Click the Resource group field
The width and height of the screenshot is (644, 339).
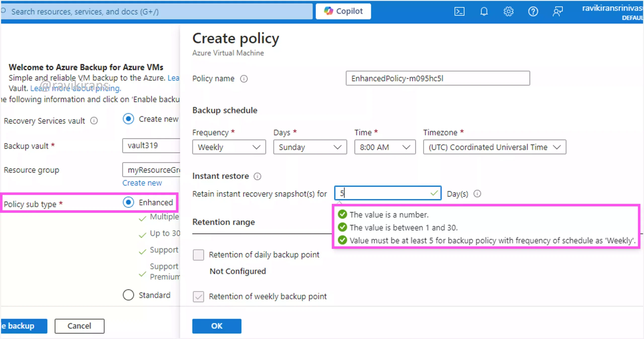(151, 170)
